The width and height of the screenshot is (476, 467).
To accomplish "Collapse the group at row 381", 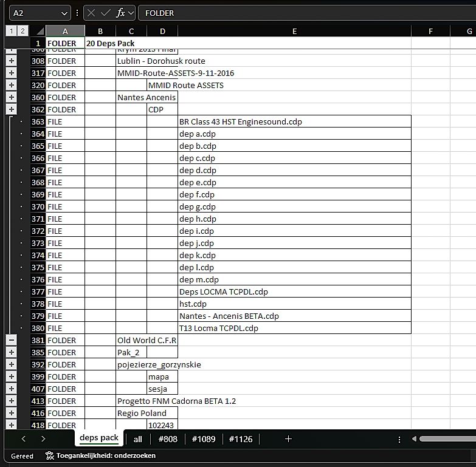I will click(12, 340).
